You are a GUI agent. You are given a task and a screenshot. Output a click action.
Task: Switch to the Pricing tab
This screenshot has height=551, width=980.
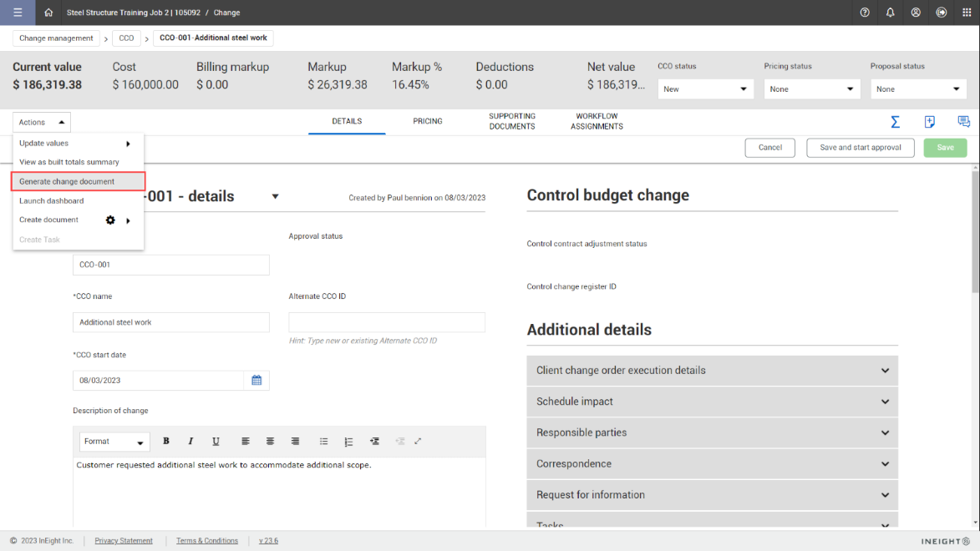pos(428,122)
